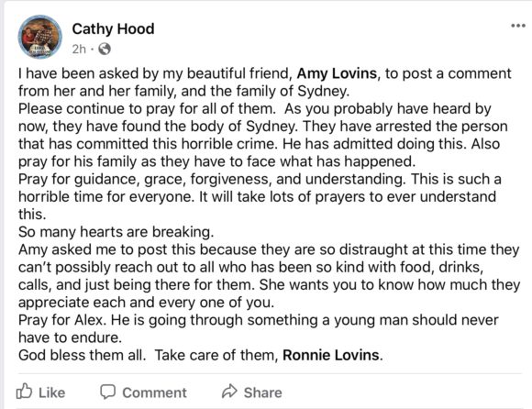Open the three-dots post options menu
The height and width of the screenshot is (409, 532).
(518, 26)
